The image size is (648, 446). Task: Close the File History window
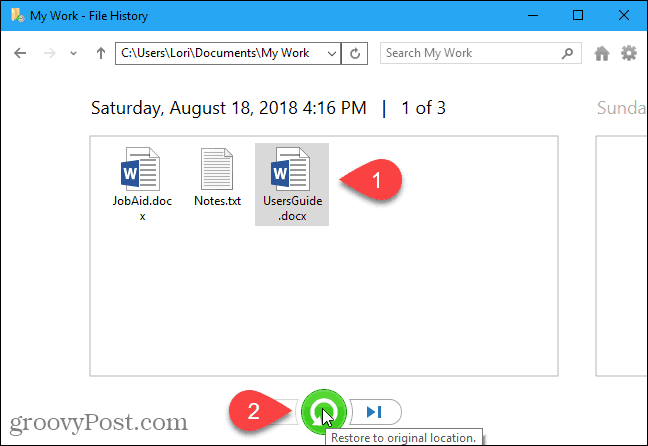click(624, 15)
